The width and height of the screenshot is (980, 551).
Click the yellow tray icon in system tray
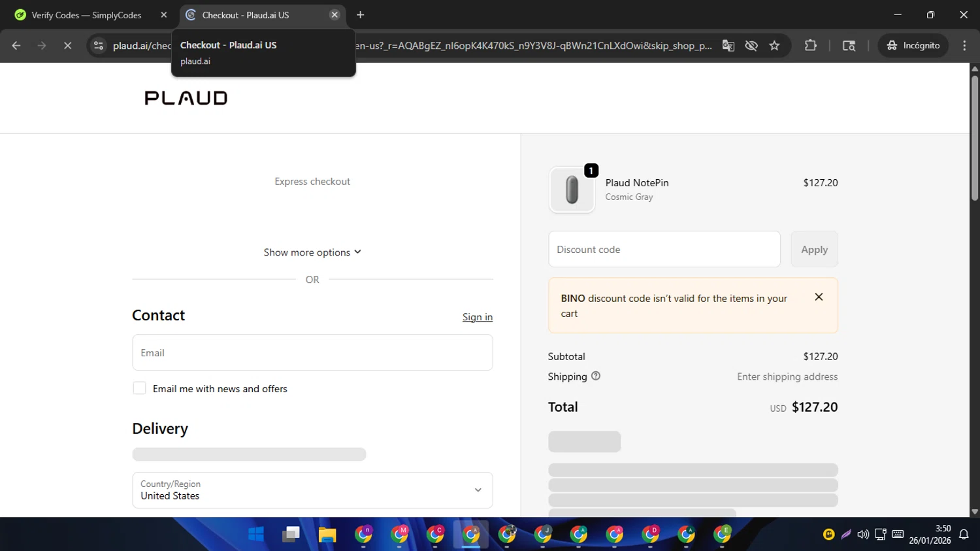[828, 535]
